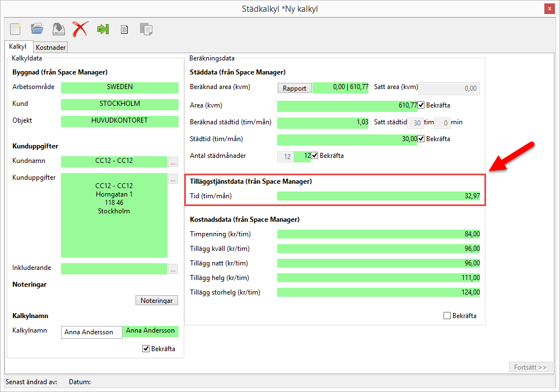Open a saved calculation via folder icon
Viewport: 560px width, 392px height.
point(37,29)
